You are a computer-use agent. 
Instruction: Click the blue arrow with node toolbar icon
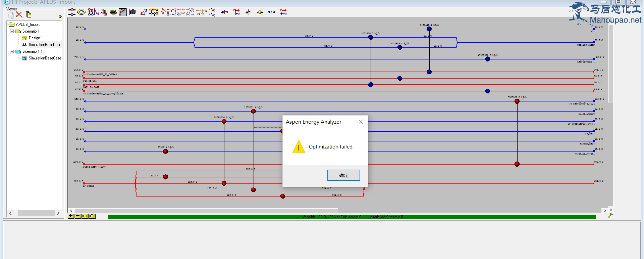click(x=225, y=12)
